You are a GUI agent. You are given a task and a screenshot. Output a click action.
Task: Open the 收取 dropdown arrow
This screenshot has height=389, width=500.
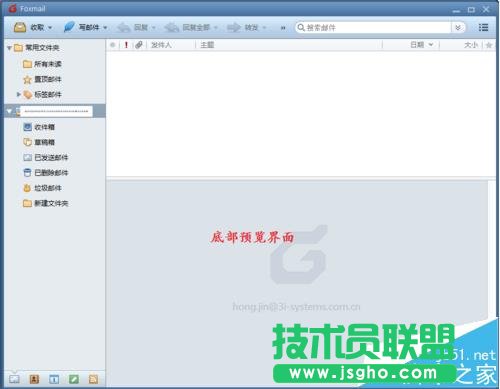(50, 28)
